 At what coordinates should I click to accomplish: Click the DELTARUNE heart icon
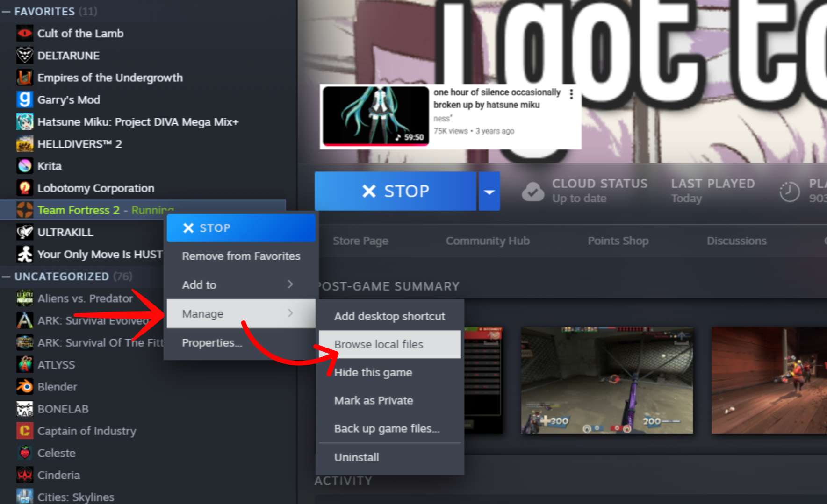pyautogui.click(x=25, y=56)
